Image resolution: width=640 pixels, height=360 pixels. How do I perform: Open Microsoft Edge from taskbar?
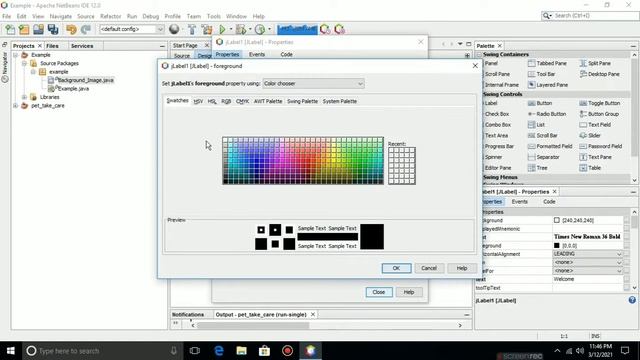[219, 351]
